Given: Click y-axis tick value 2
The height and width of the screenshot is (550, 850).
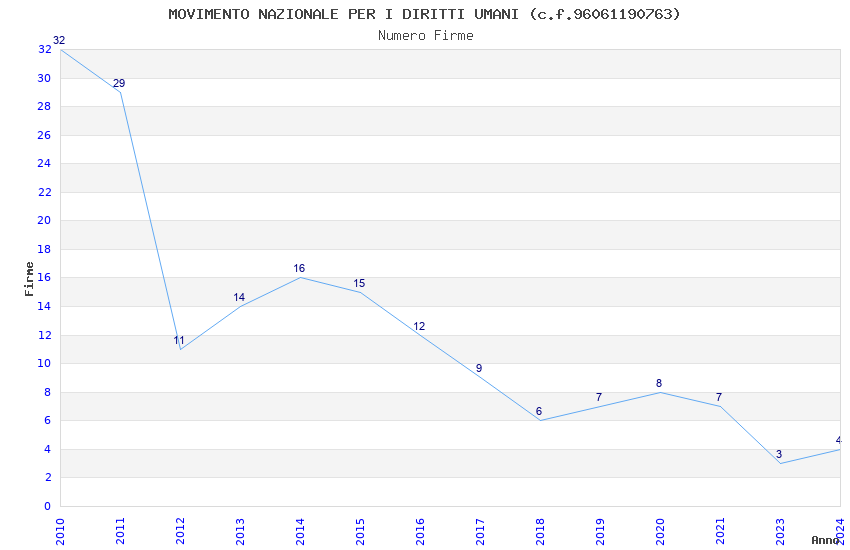Looking at the screenshot, I should pyautogui.click(x=48, y=477).
